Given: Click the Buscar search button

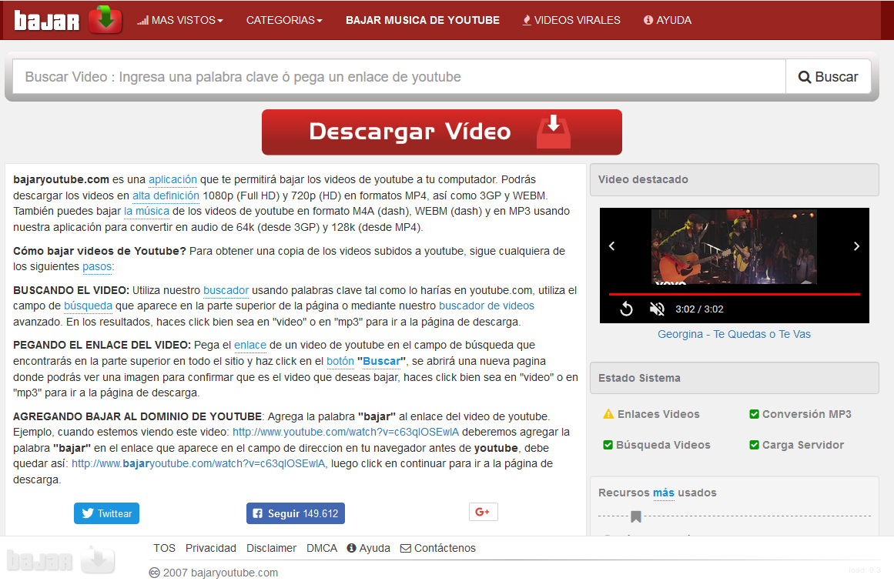Looking at the screenshot, I should (x=829, y=77).
